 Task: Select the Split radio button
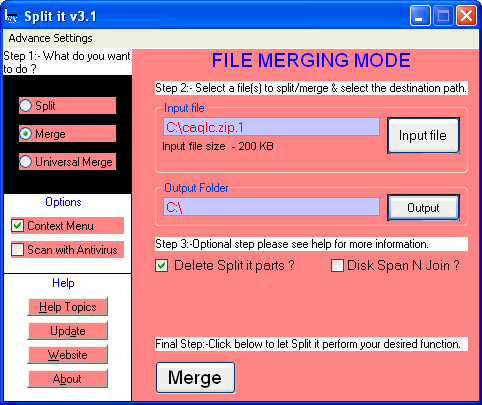pyautogui.click(x=26, y=106)
